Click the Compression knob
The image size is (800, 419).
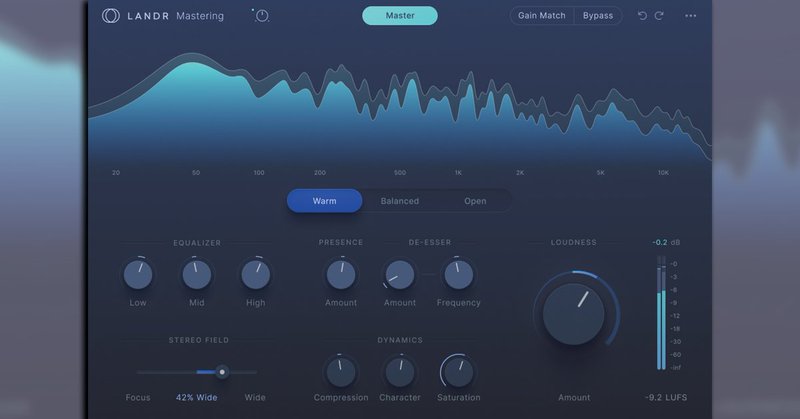[341, 372]
